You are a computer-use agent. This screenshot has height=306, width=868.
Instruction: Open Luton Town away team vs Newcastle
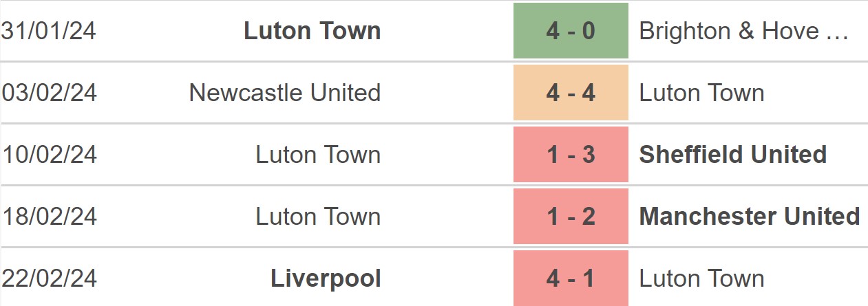coord(701,93)
